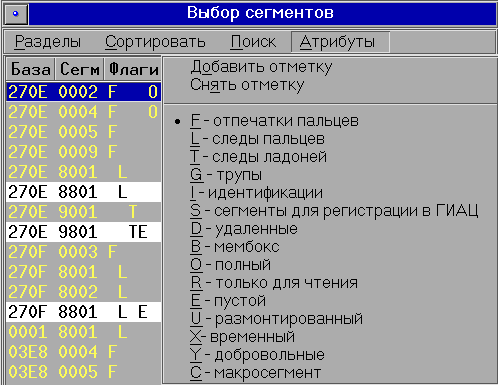Image resolution: width=498 pixels, height=385 pixels.
Task: Select the G - трупы attribute
Action: point(226,175)
